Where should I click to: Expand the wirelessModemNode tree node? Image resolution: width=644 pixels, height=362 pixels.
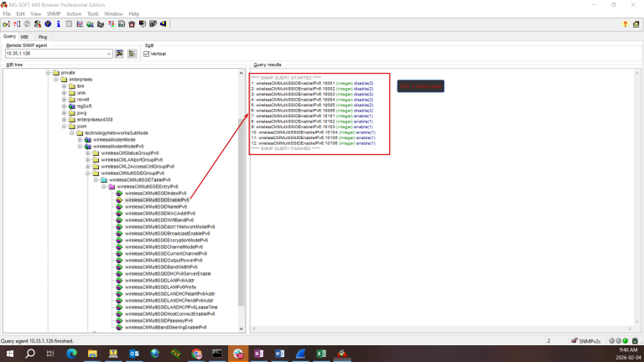click(x=80, y=140)
